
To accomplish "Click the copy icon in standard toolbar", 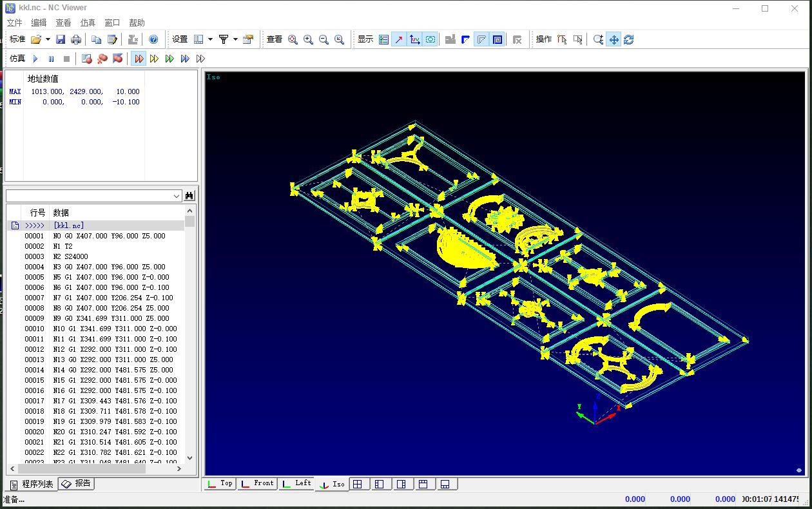I will pyautogui.click(x=96, y=39).
